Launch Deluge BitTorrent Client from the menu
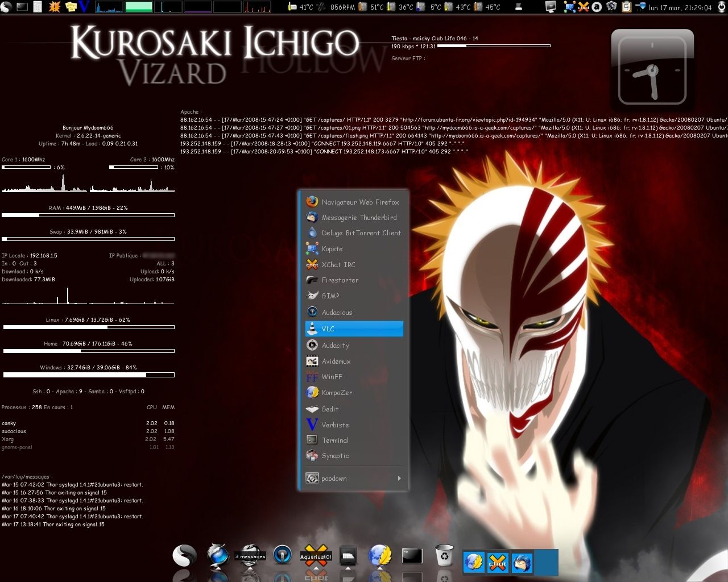Screen dimensions: 728x582 (x=354, y=232)
